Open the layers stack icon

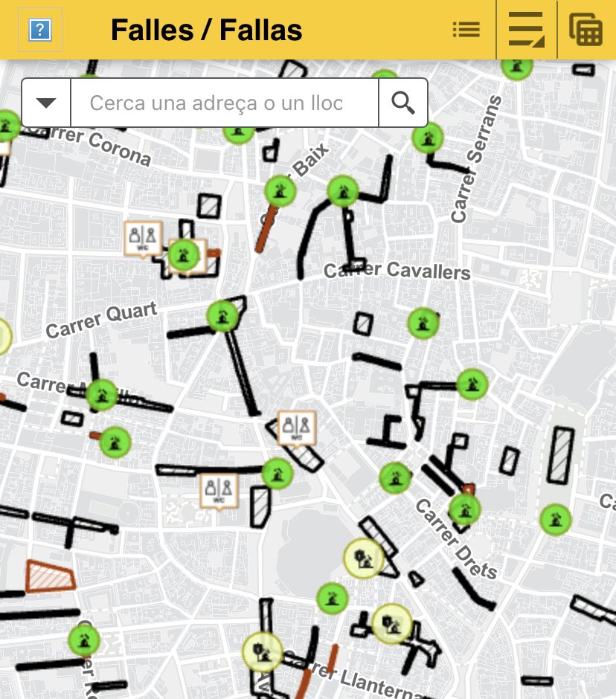click(586, 30)
